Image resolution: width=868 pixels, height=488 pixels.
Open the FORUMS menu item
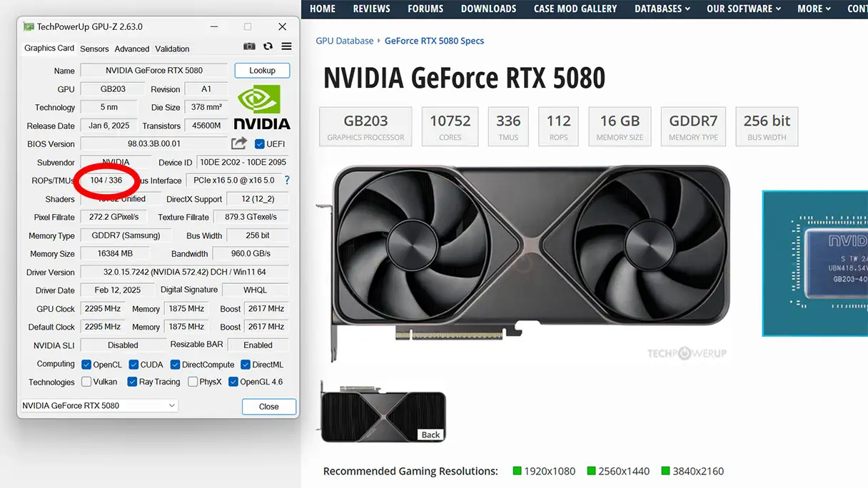[425, 9]
